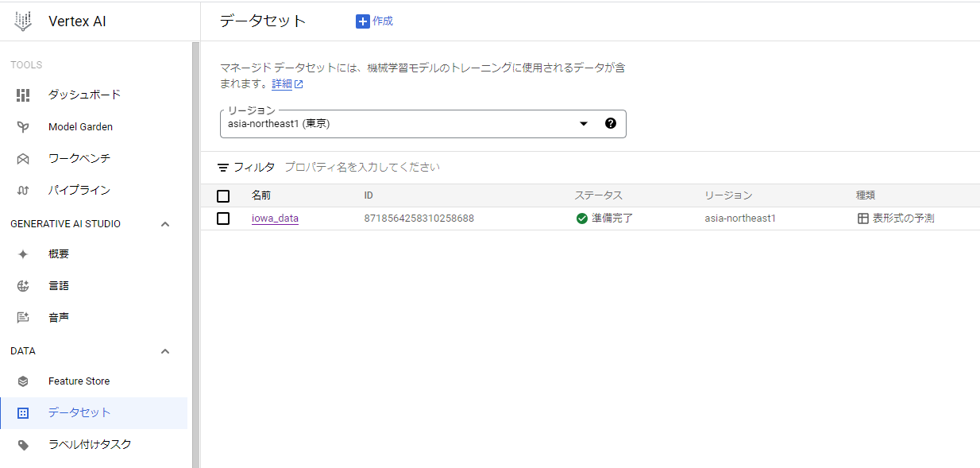Open the iowa_data dataset link
This screenshot has width=980, height=468.
point(275,219)
